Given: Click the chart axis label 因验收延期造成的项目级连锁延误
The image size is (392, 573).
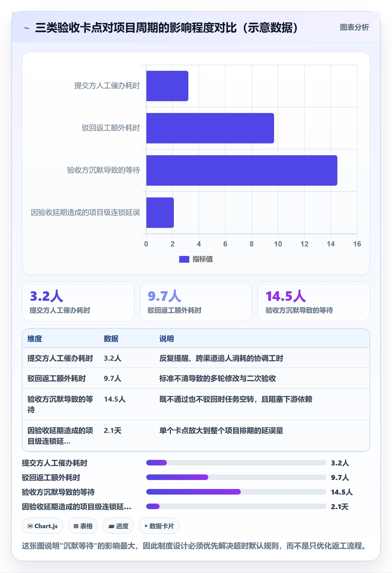Looking at the screenshot, I should click(x=85, y=213).
